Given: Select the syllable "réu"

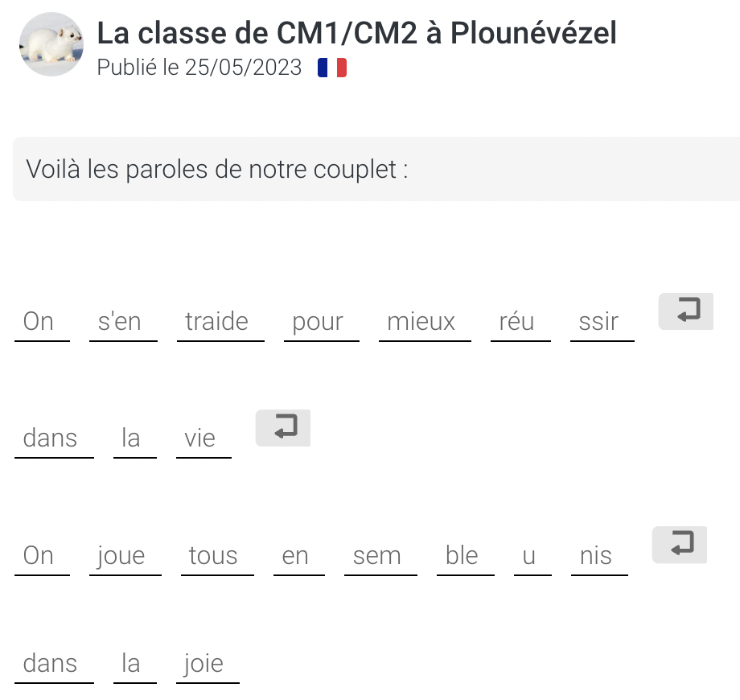Looking at the screenshot, I should 516,322.
